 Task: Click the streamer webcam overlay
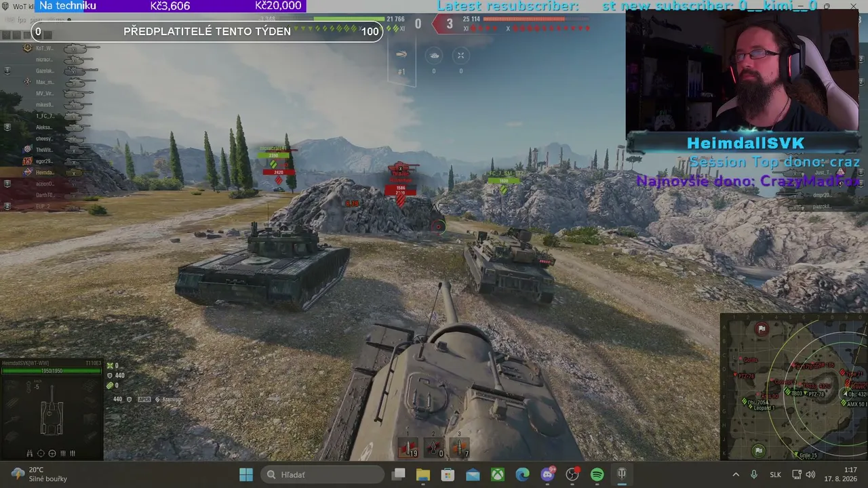742,70
